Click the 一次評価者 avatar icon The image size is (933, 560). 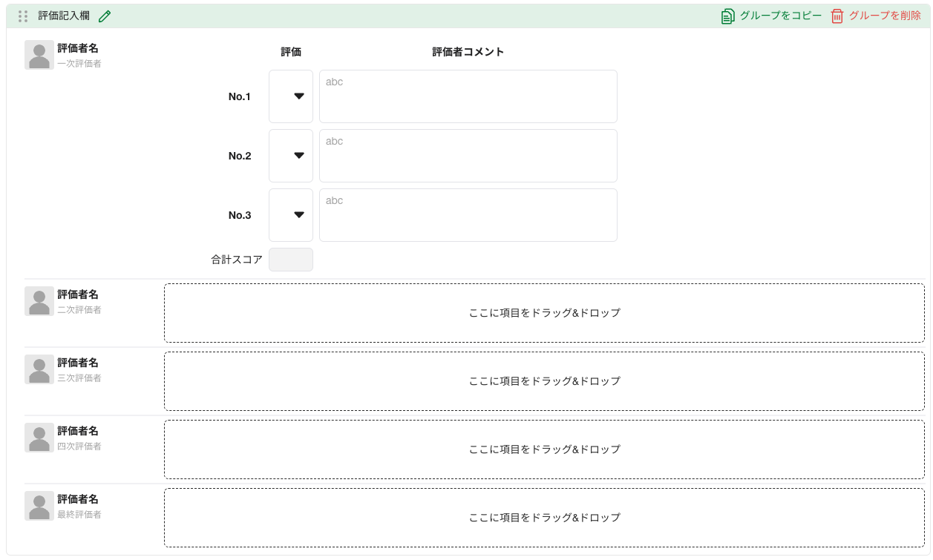[39, 54]
